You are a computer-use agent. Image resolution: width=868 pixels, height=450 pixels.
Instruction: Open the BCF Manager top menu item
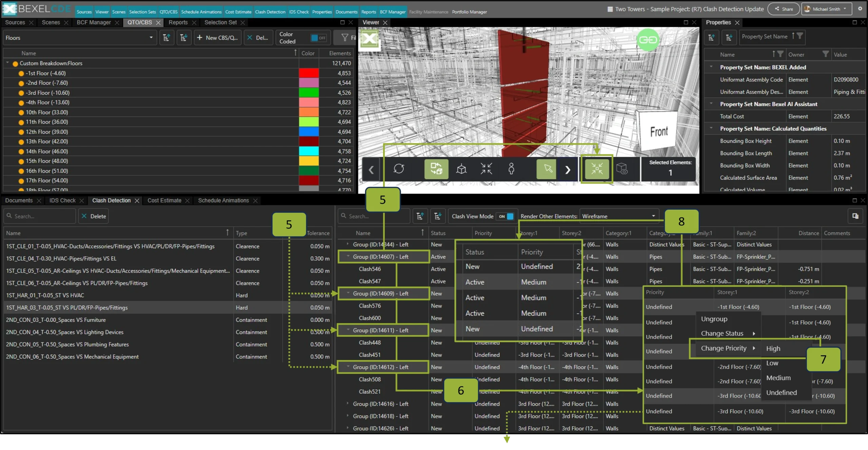pyautogui.click(x=392, y=12)
